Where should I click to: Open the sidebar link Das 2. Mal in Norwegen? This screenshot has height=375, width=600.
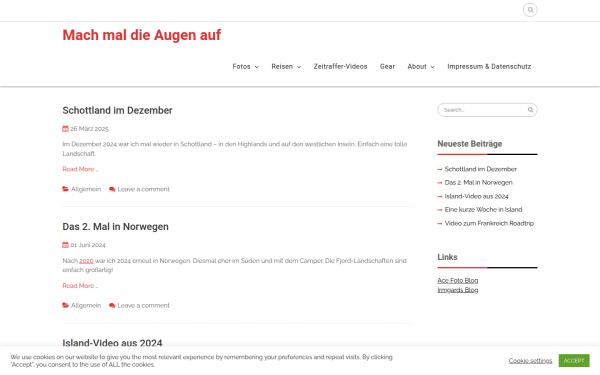[478, 183]
